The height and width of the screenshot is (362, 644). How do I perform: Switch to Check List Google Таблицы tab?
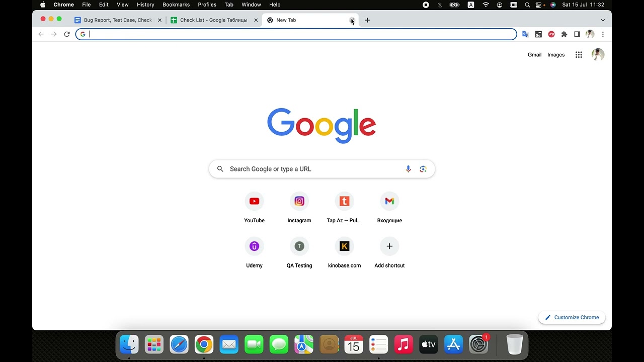(214, 20)
